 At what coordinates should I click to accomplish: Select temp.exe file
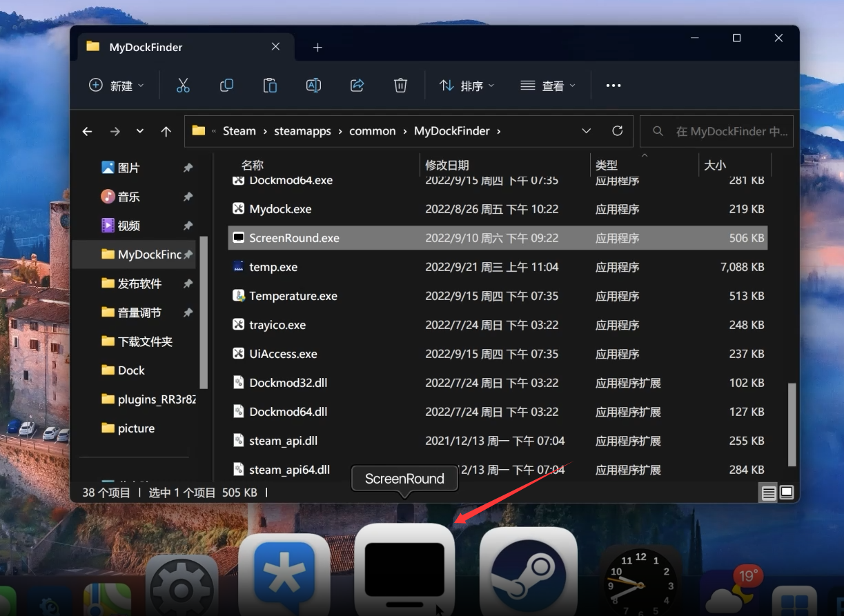(x=273, y=267)
